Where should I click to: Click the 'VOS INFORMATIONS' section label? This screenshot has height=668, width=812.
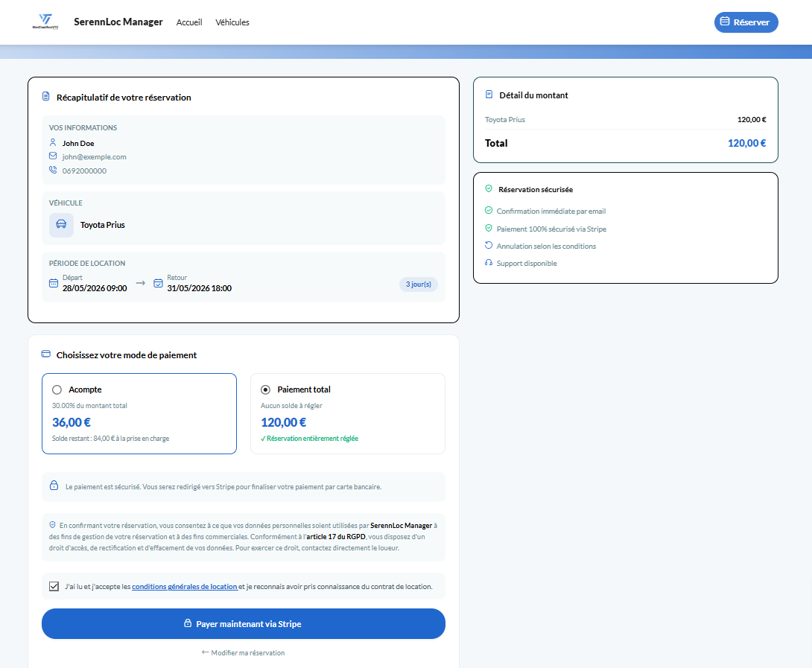[x=83, y=128]
